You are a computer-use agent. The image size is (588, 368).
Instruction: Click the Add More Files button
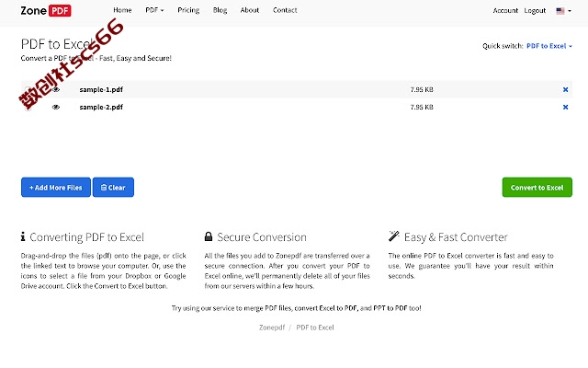56,187
